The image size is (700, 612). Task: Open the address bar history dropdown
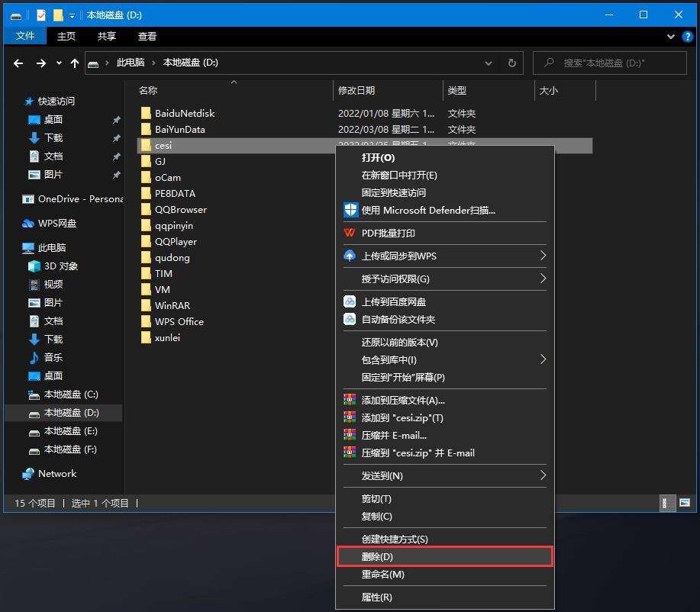pyautogui.click(x=488, y=63)
